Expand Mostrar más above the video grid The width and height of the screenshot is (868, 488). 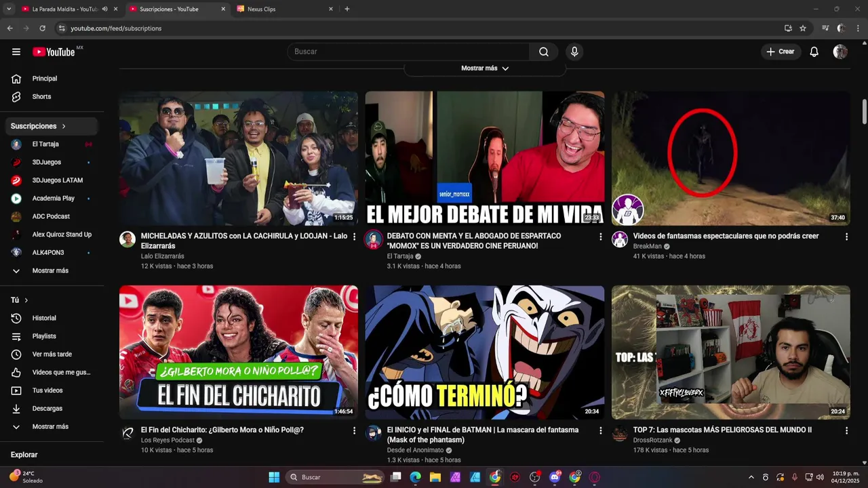[485, 68]
